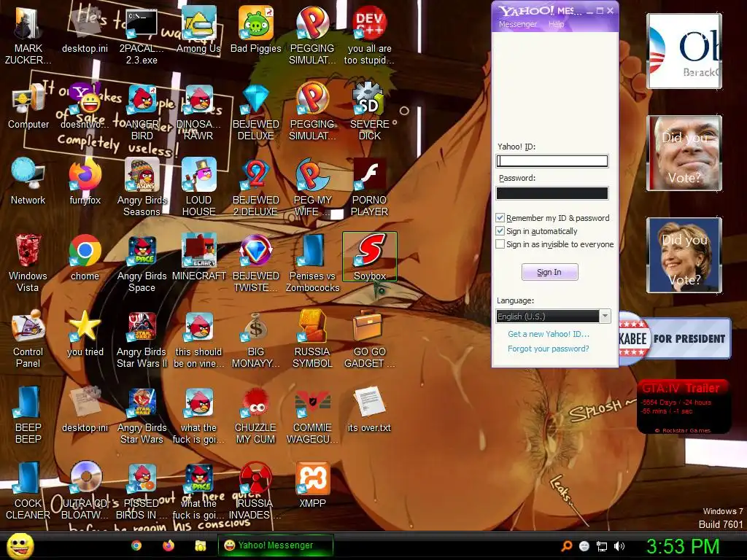Click the Obama gadget thumbnail
The width and height of the screenshot is (747, 560).
point(684,51)
